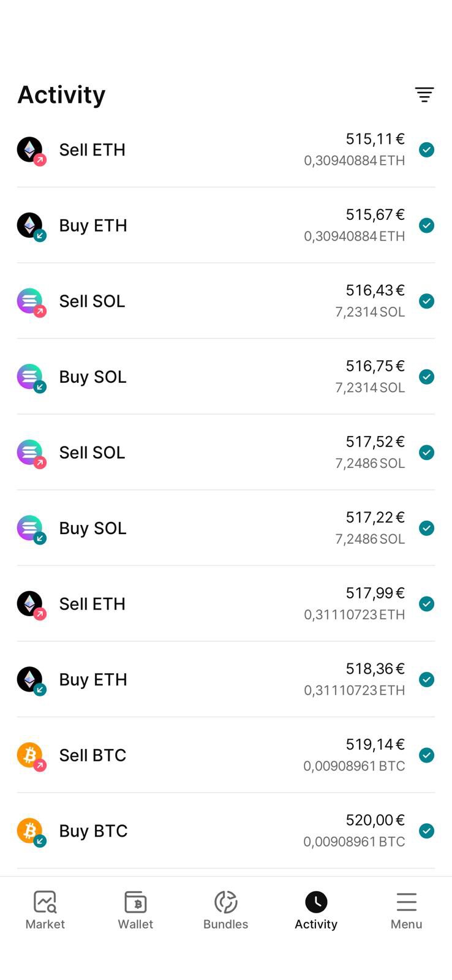Tap the Ethereum icon on the 518,36 € purchase
The width and height of the screenshot is (452, 980).
(x=29, y=679)
